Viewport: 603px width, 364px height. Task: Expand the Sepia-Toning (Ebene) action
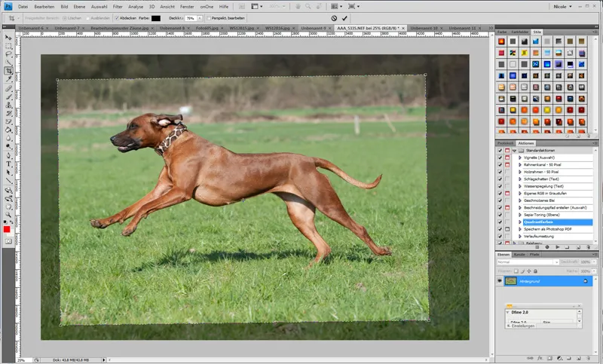520,215
